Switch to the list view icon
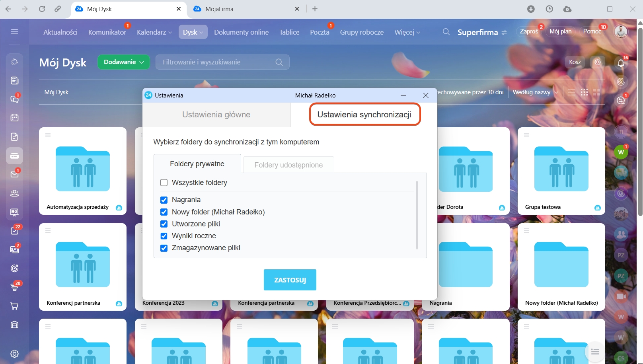Screen dimensions: 643x364 (571, 92)
